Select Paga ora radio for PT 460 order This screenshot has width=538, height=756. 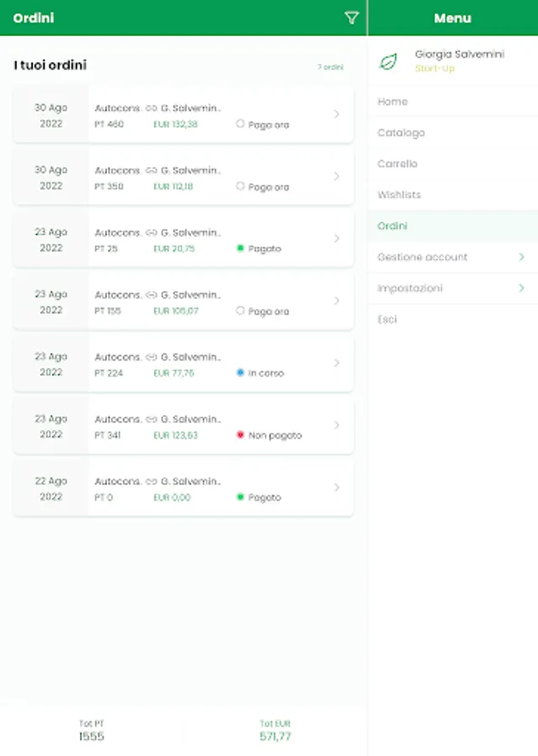(240, 124)
